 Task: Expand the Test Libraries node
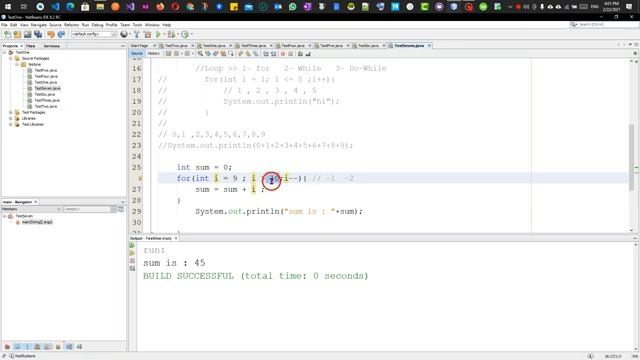pos(11,124)
